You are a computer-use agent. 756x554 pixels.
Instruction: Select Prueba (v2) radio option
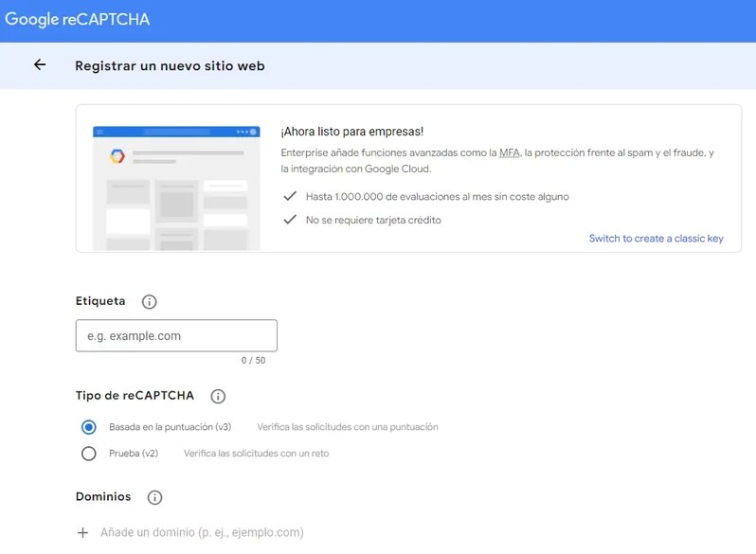click(89, 454)
